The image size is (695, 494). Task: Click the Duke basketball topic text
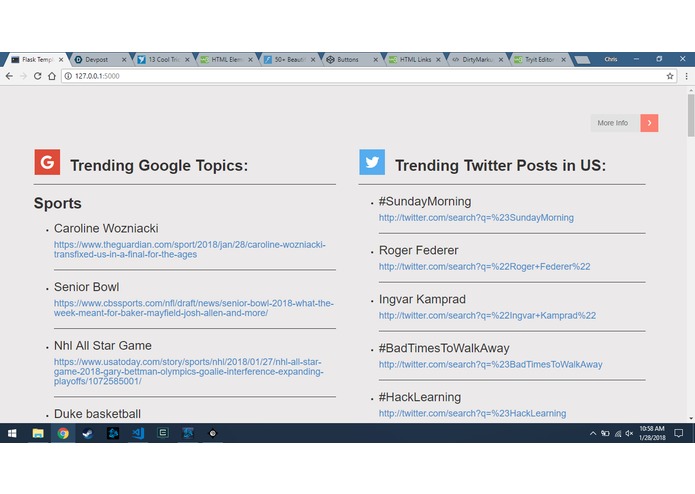[x=98, y=414]
